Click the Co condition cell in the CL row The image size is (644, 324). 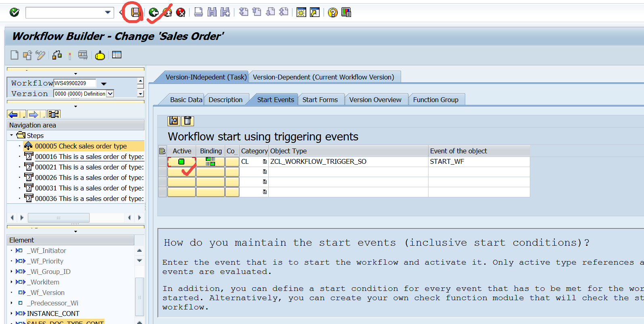click(x=232, y=162)
